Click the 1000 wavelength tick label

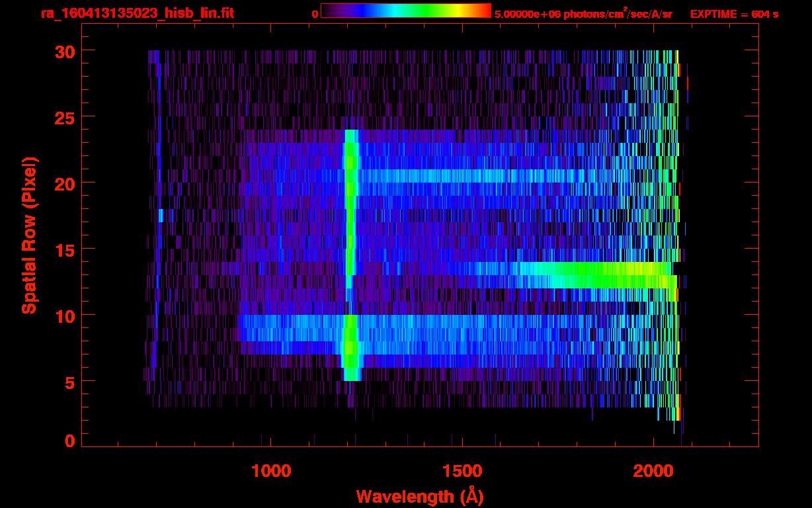point(270,471)
